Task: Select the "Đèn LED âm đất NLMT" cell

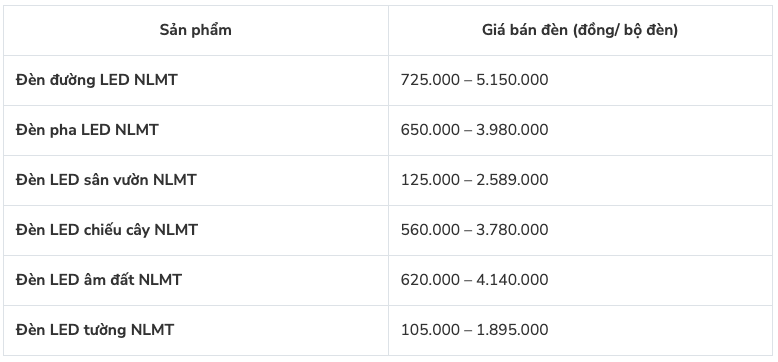Action: pyautogui.click(x=195, y=281)
